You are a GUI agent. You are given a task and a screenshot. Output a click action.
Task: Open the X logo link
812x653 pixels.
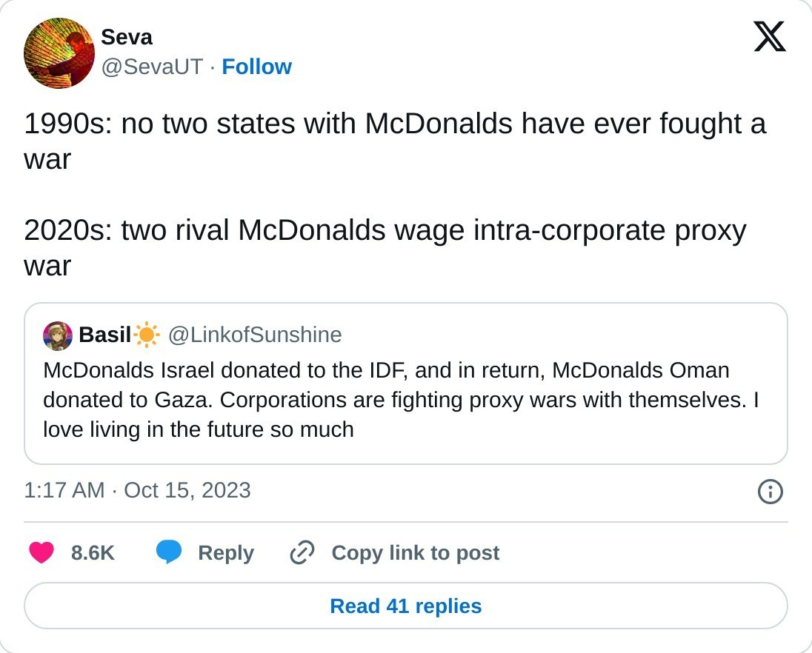pyautogui.click(x=770, y=36)
